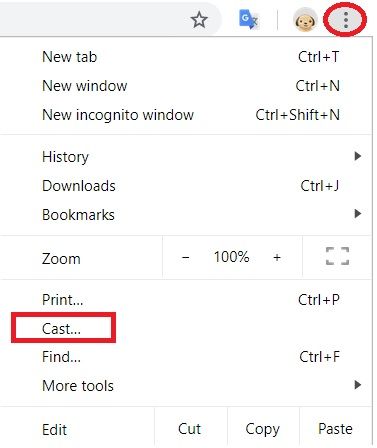Click the three-dot Chrome menu icon

346,20
